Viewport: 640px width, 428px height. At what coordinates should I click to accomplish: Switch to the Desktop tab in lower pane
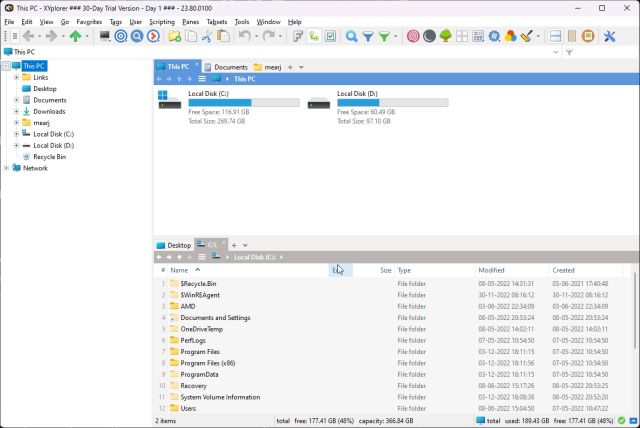point(174,245)
